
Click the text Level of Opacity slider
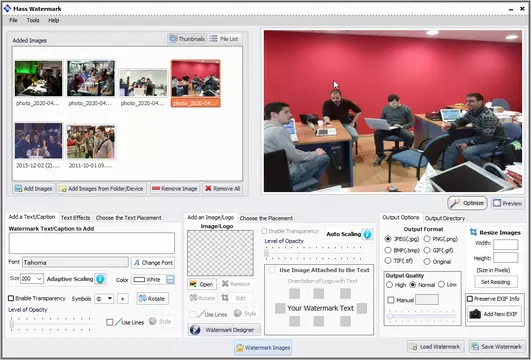pyautogui.click(x=50, y=324)
